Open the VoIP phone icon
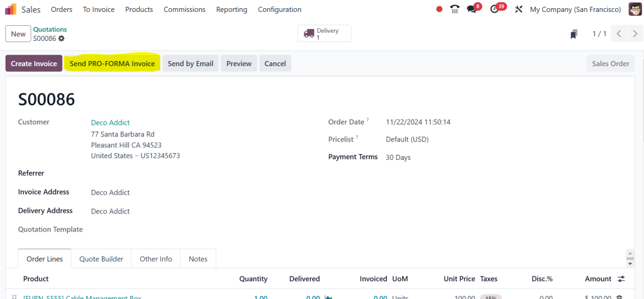This screenshot has height=299, width=644. point(455,9)
